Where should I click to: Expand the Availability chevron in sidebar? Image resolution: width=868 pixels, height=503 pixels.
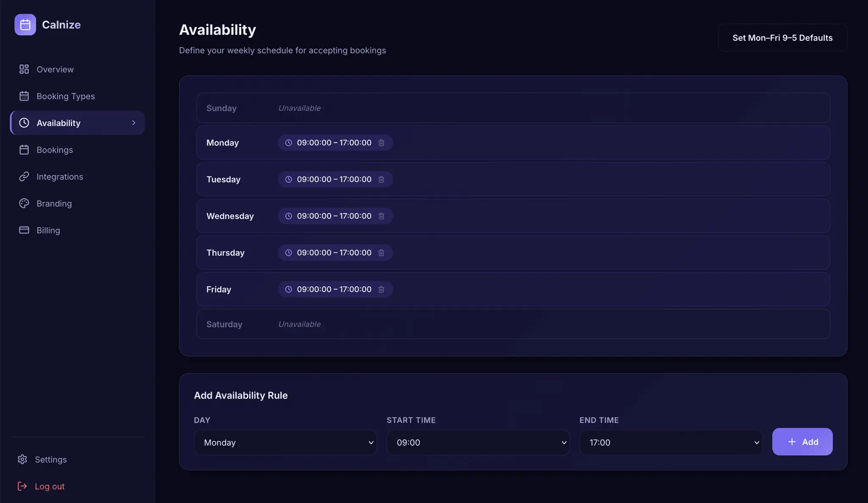tap(134, 123)
